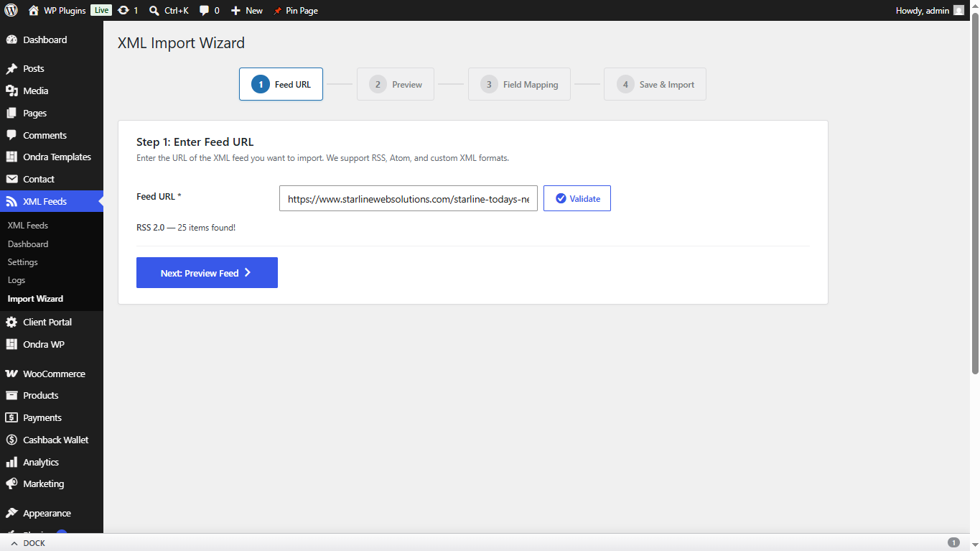Click the Posts pin icon
Image resolution: width=980 pixels, height=551 pixels.
pos(11,69)
